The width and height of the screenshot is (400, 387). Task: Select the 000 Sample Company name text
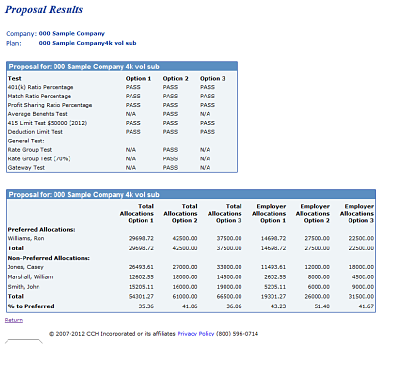tap(72, 33)
